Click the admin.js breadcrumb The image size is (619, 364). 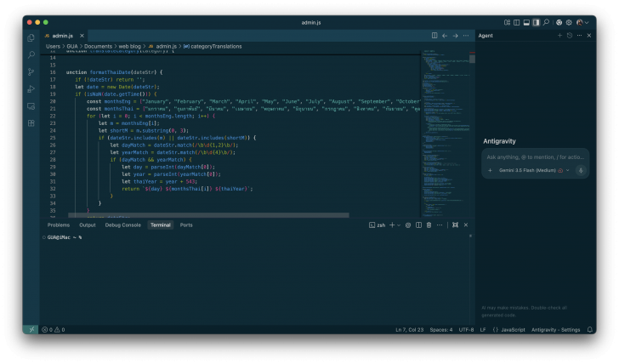(x=162, y=46)
